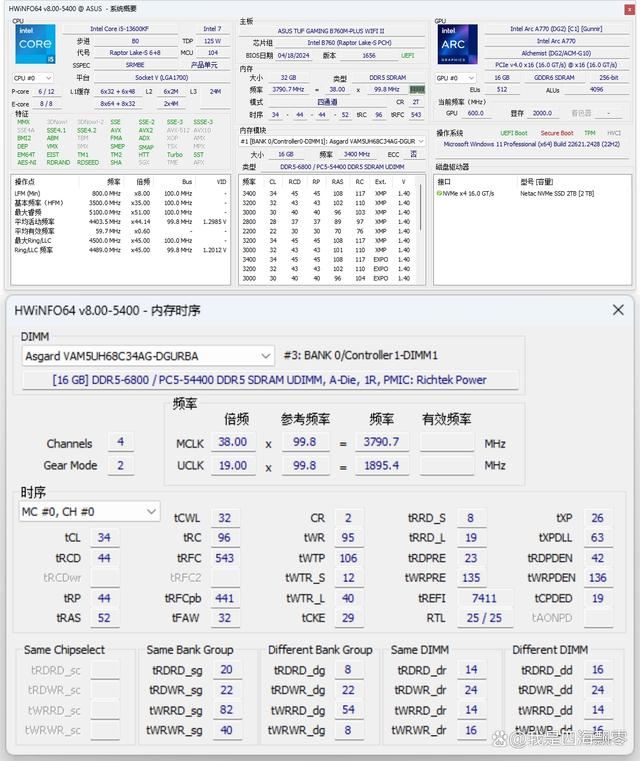This screenshot has width=640, height=761.
Task: Close the memory timings window
Action: click(618, 310)
